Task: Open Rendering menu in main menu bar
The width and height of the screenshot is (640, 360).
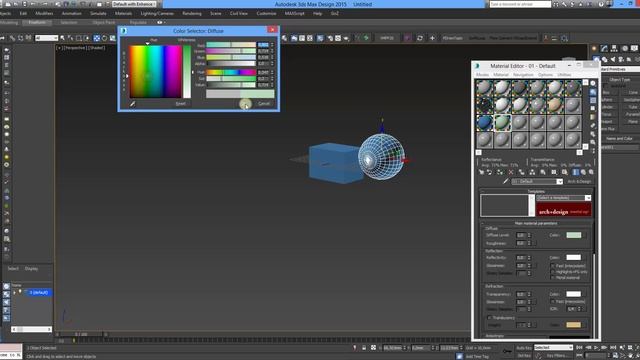Action: pyautogui.click(x=192, y=13)
